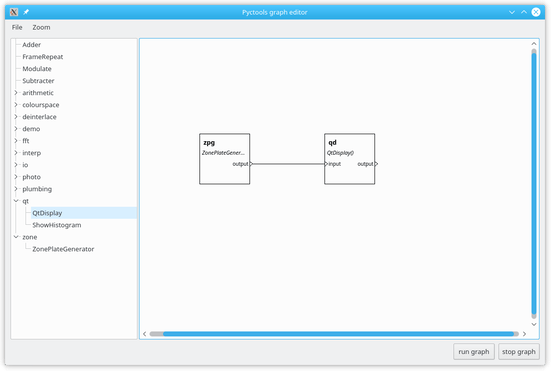551x371 pixels.
Task: Collapse the zone tree node
Action: pyautogui.click(x=16, y=237)
